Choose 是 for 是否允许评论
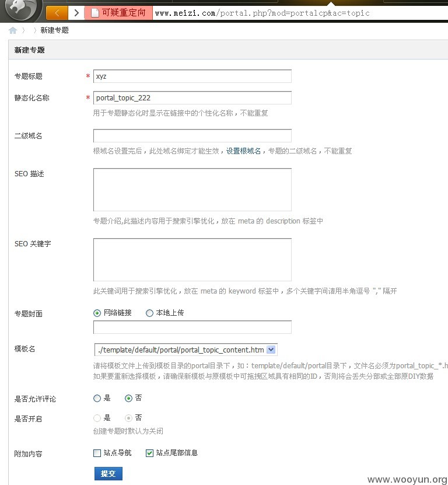 tap(97, 398)
